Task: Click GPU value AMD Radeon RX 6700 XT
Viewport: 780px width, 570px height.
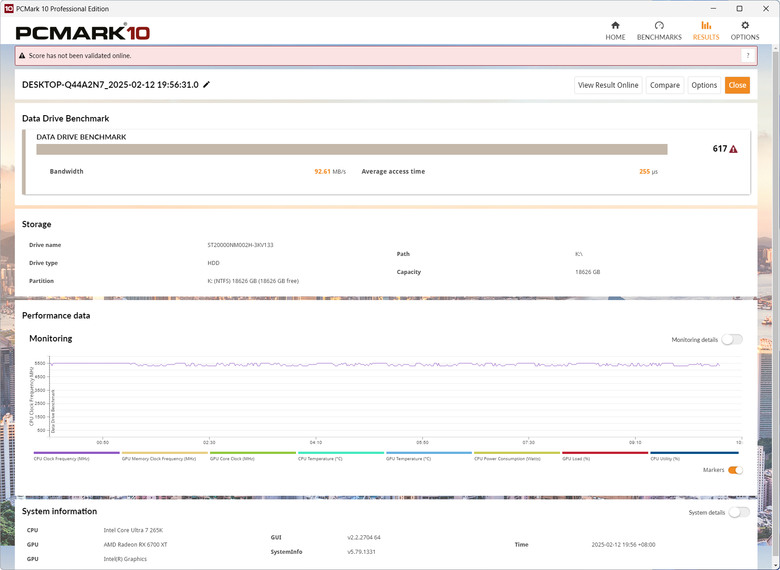Action: [135, 545]
